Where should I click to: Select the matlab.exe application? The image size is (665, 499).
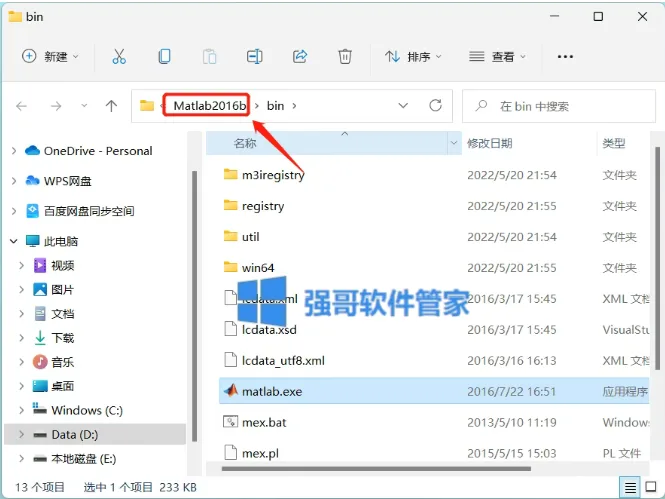tap(434, 391)
